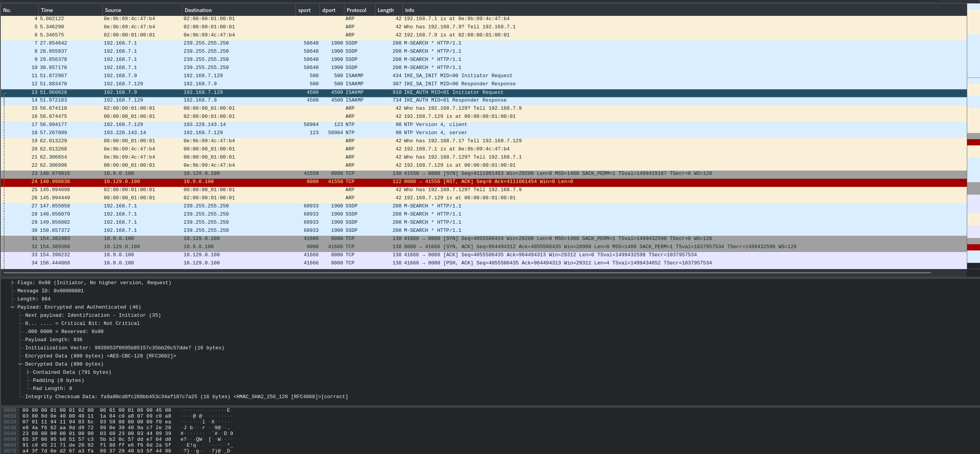Click the 193.228.143.14 source in packet 18
The width and height of the screenshot is (980, 454).
pos(125,133)
